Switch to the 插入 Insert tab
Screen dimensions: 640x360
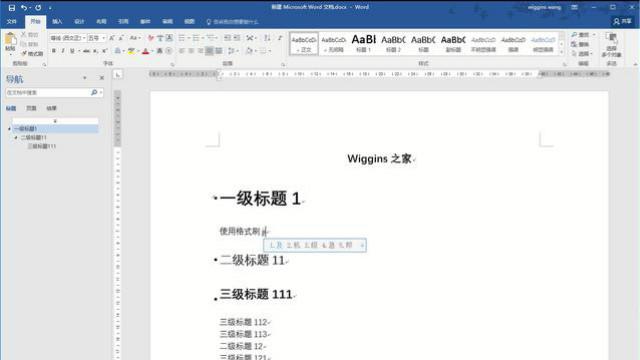coord(57,21)
